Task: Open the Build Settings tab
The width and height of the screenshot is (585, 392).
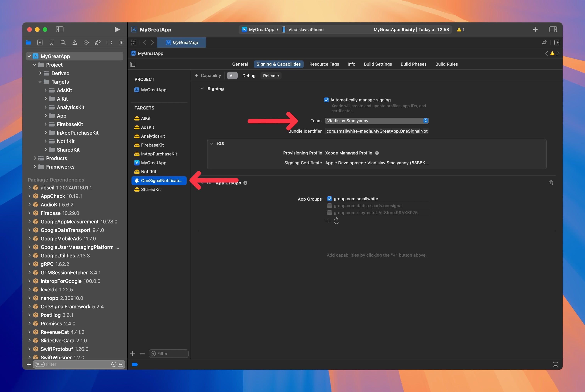Action: (x=378, y=64)
